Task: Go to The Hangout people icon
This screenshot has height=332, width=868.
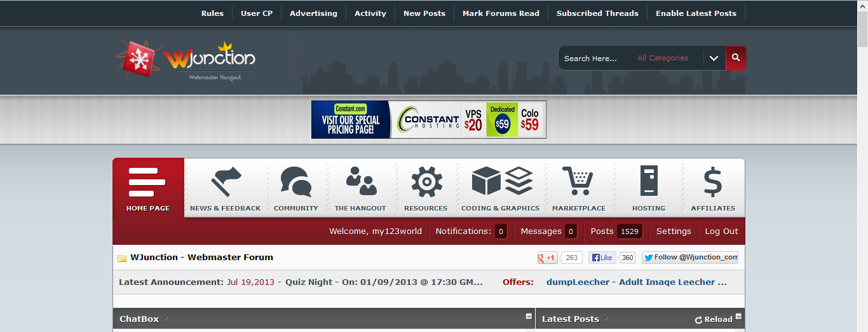Action: click(360, 183)
